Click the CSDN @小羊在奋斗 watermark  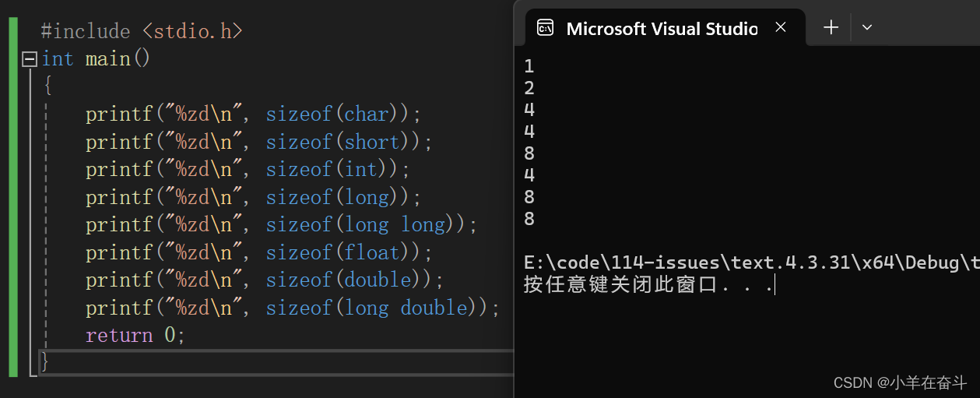(x=899, y=382)
